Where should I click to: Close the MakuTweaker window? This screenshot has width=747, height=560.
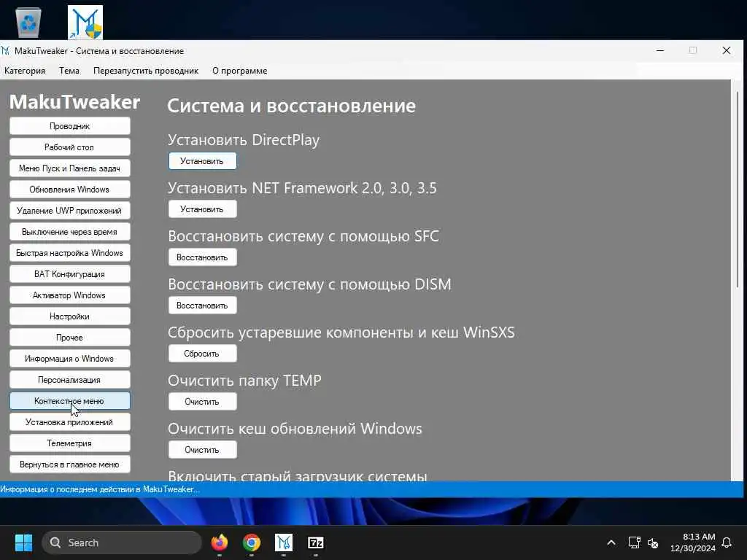(726, 50)
